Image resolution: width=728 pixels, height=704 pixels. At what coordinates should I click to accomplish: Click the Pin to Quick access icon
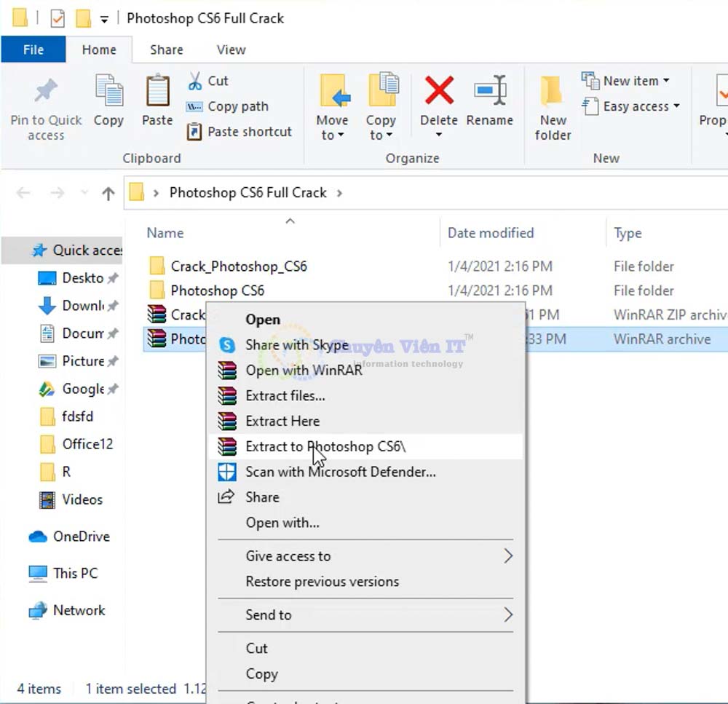click(x=46, y=92)
